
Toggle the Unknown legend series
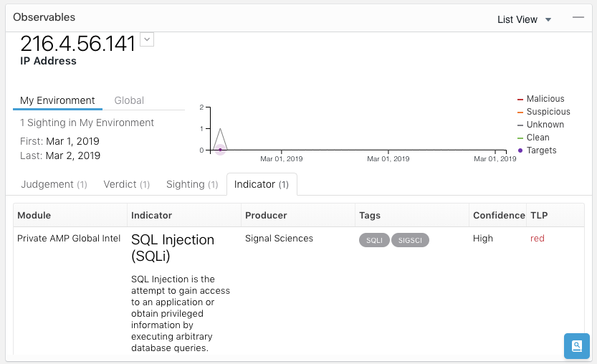[x=545, y=125]
